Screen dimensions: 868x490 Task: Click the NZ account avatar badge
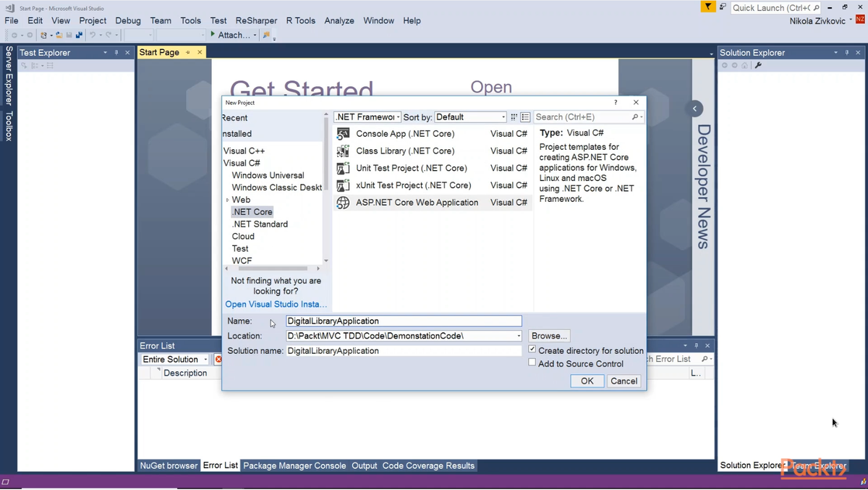(x=861, y=20)
